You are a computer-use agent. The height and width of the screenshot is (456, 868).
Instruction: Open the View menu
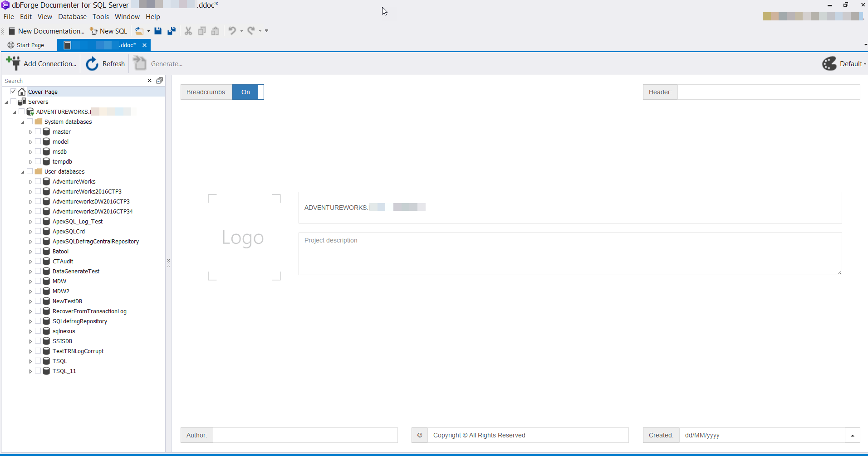[x=45, y=17]
